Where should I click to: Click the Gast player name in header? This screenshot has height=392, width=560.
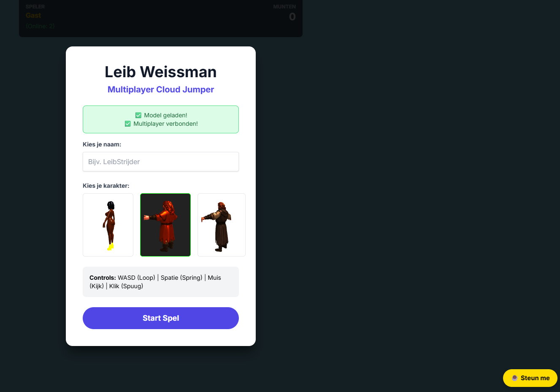point(33,16)
